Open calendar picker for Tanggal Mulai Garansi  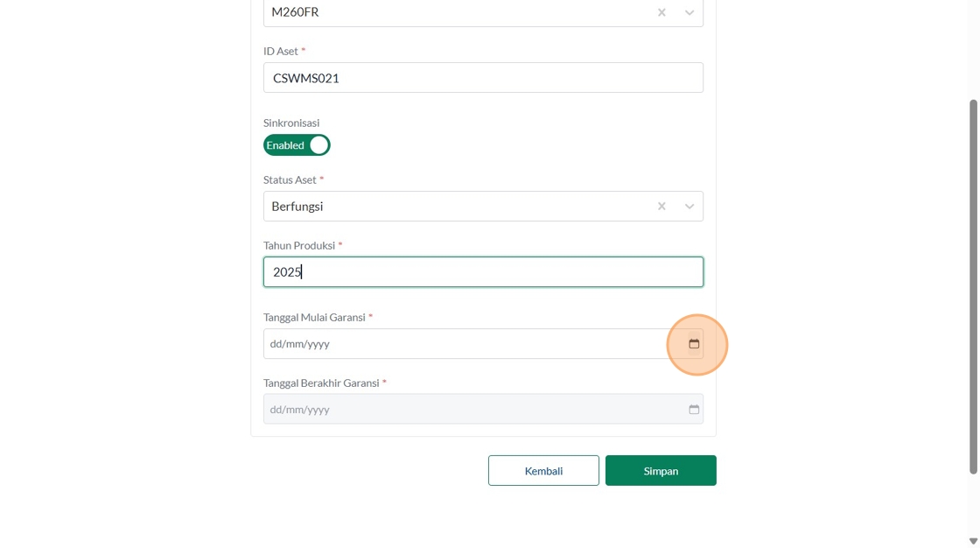[694, 344]
